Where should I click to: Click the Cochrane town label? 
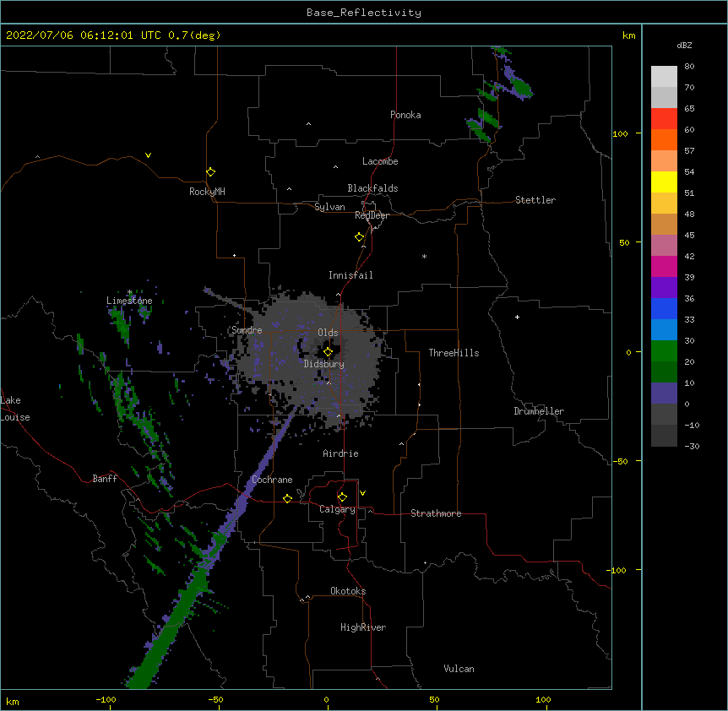(272, 480)
